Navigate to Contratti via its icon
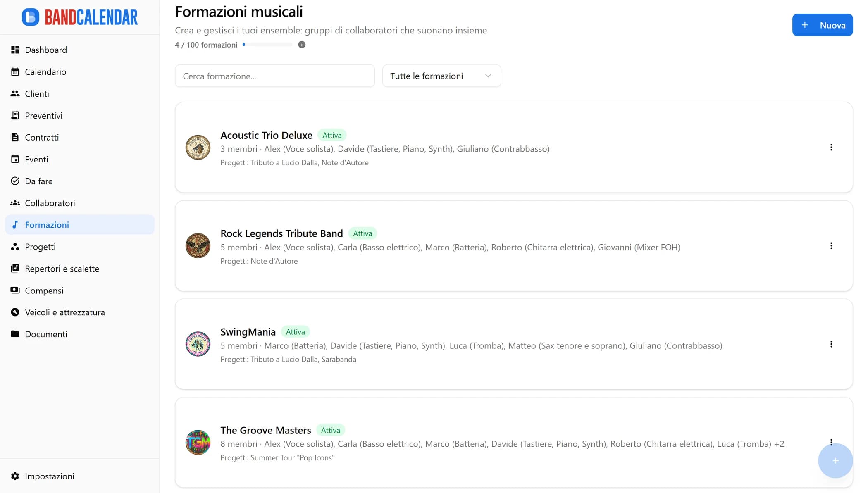The image size is (868, 493). [15, 137]
